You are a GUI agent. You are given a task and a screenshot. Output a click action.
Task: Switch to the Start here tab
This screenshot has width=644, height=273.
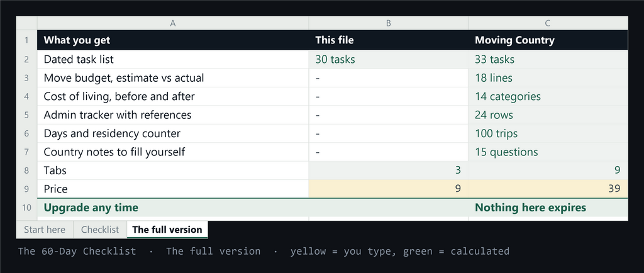click(45, 230)
